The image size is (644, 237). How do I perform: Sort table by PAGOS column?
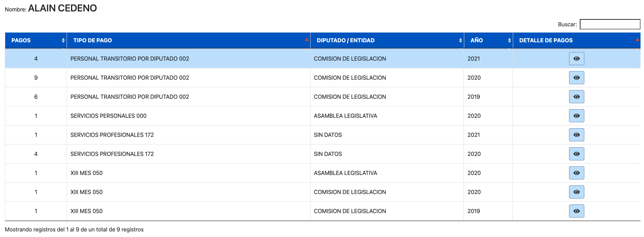pyautogui.click(x=36, y=40)
